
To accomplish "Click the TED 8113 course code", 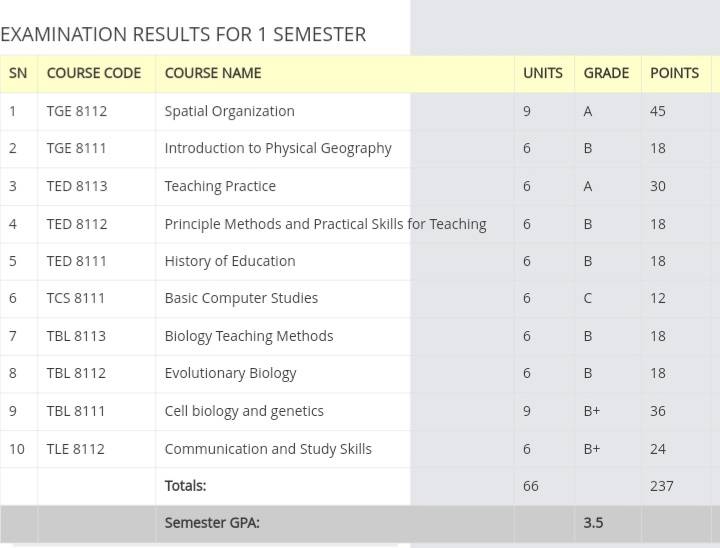I will [77, 186].
